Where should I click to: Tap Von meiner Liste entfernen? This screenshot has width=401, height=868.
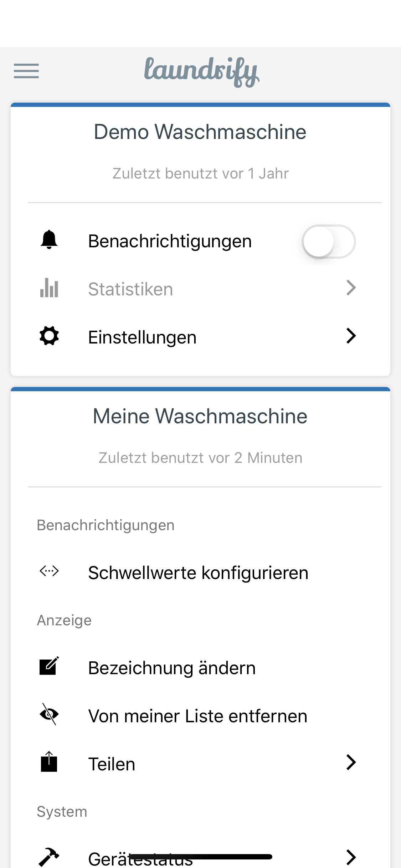point(198,716)
